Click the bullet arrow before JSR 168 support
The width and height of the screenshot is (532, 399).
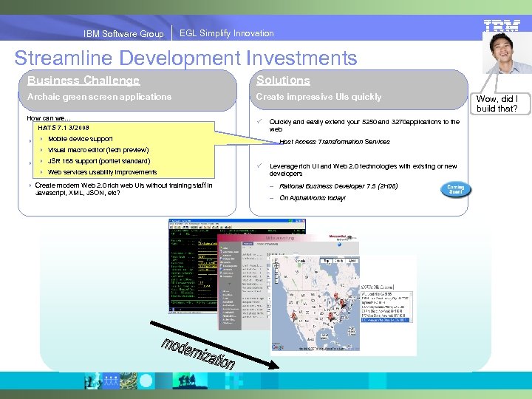click(41, 161)
